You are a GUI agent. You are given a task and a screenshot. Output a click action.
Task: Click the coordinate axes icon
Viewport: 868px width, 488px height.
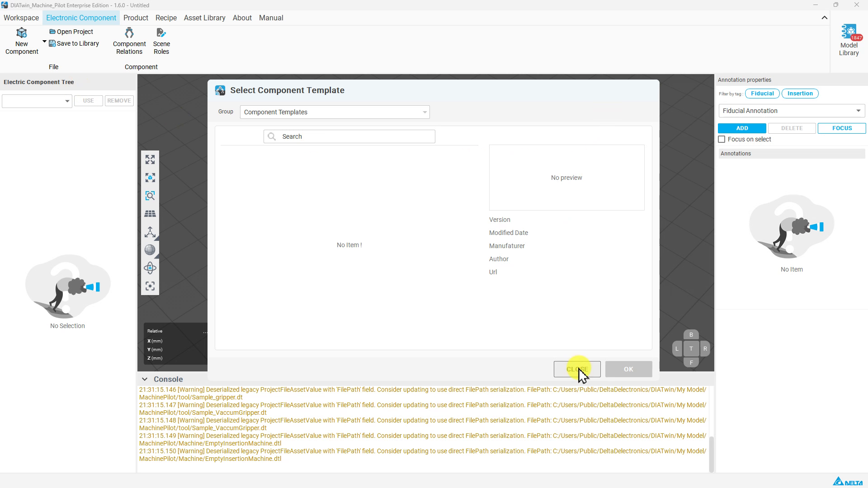(x=150, y=232)
